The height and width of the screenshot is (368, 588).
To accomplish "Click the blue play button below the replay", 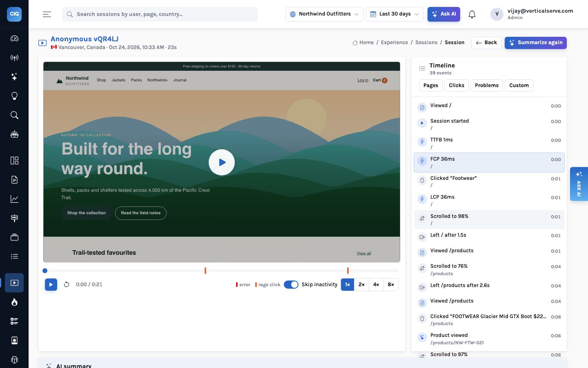I will coord(51,285).
